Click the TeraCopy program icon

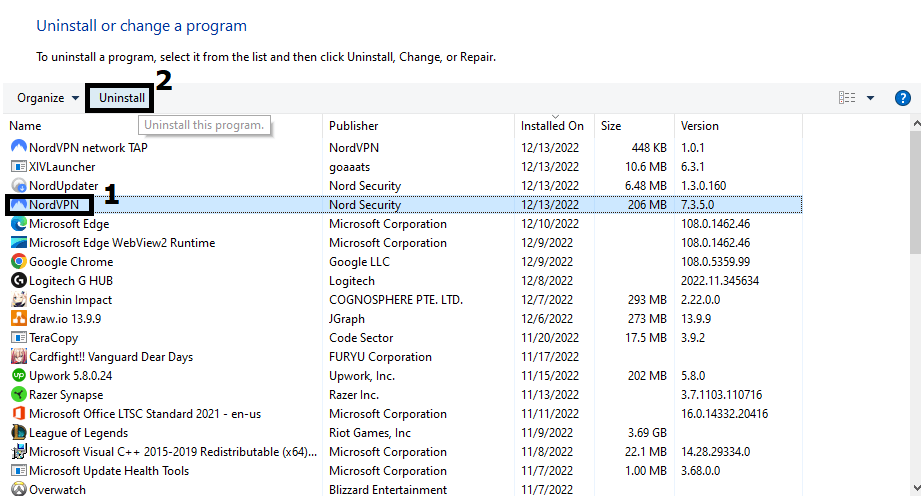(19, 337)
